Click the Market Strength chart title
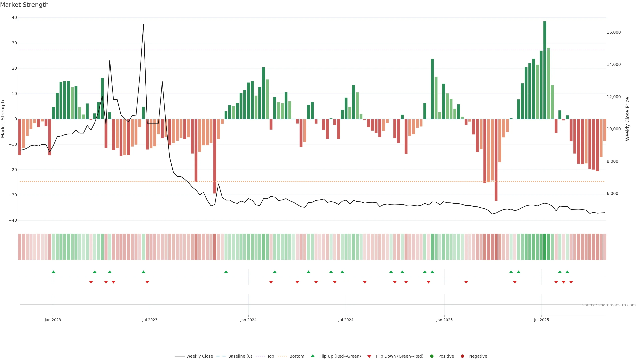 coord(24,5)
